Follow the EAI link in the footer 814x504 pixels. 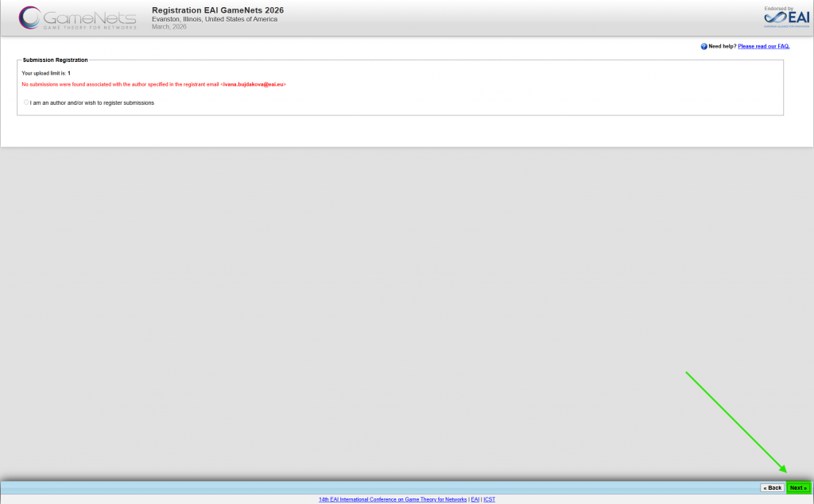475,499
